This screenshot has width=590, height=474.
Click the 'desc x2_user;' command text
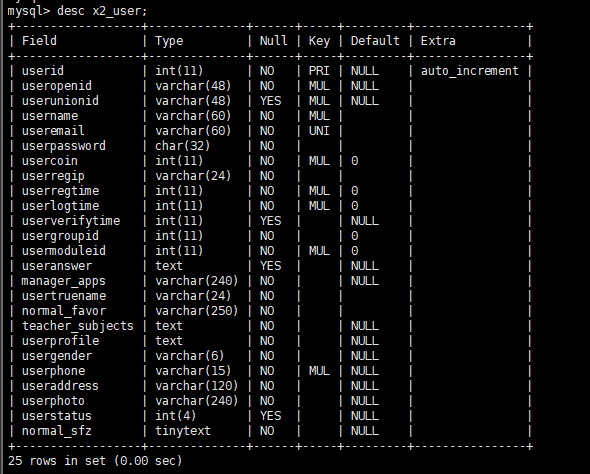(102, 11)
